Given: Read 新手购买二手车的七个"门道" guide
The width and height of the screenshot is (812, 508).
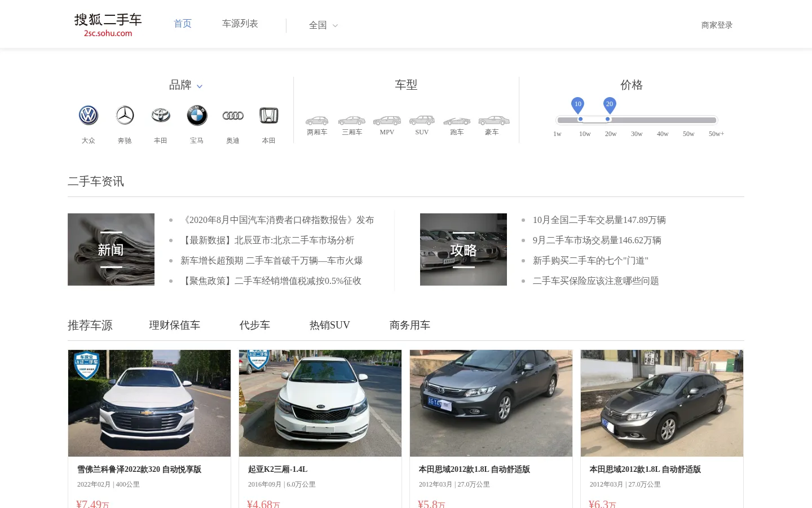Looking at the screenshot, I should pyautogui.click(x=590, y=261).
